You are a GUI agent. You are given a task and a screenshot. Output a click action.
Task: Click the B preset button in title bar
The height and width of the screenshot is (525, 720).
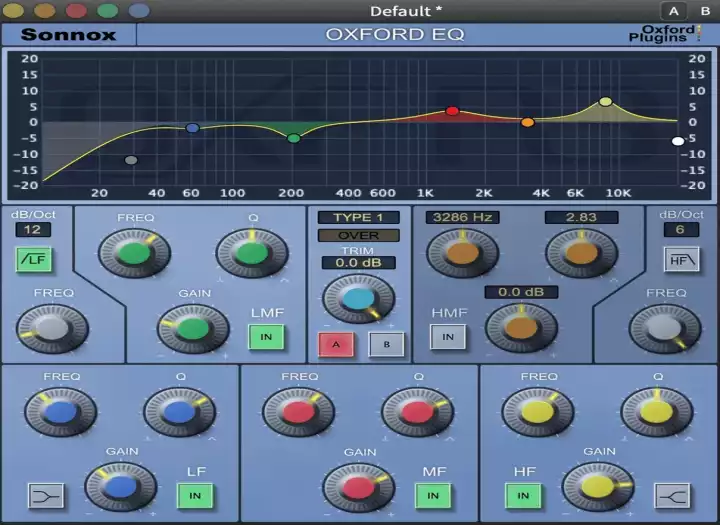tap(706, 11)
